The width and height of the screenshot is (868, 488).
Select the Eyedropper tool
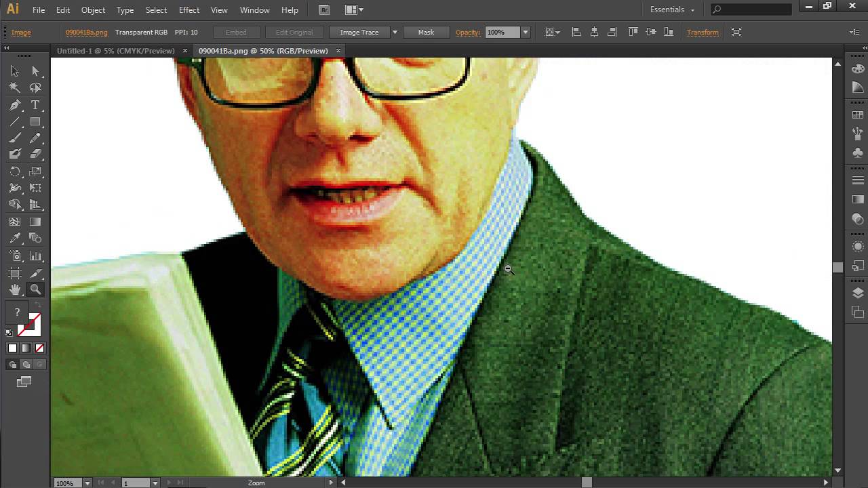14,238
